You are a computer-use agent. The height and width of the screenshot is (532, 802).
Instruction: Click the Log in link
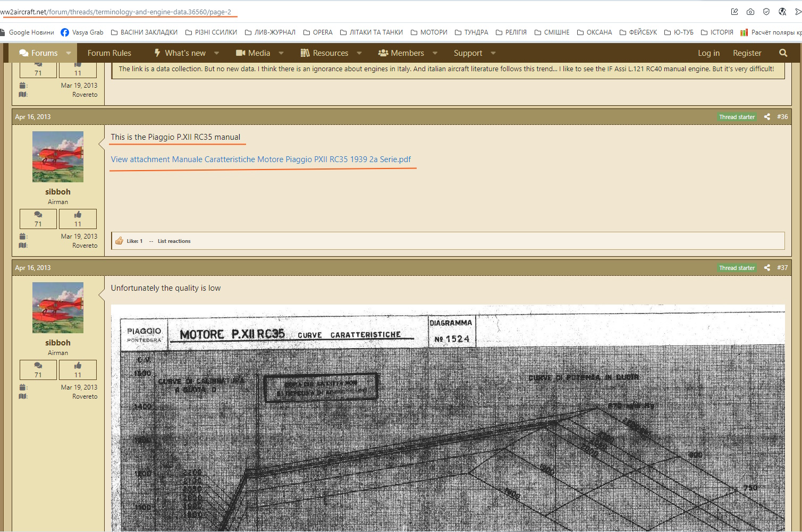pyautogui.click(x=709, y=53)
